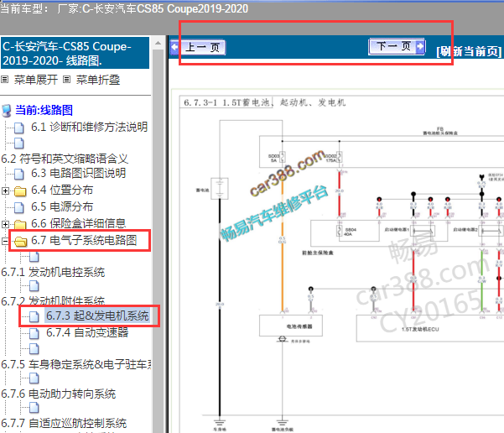Image resolution: width=504 pixels, height=433 pixels.
Task: Select 6.6 保险盒详细信息 tree entry
Action: click(x=79, y=223)
